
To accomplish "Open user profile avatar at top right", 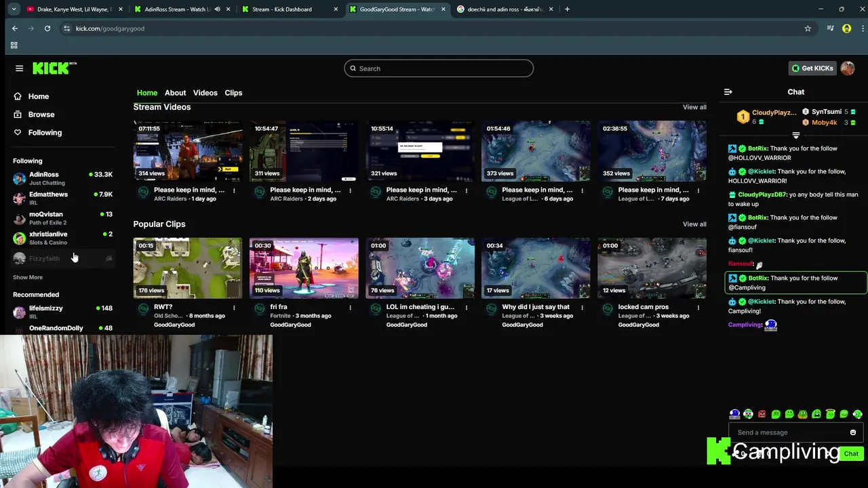I will [847, 68].
